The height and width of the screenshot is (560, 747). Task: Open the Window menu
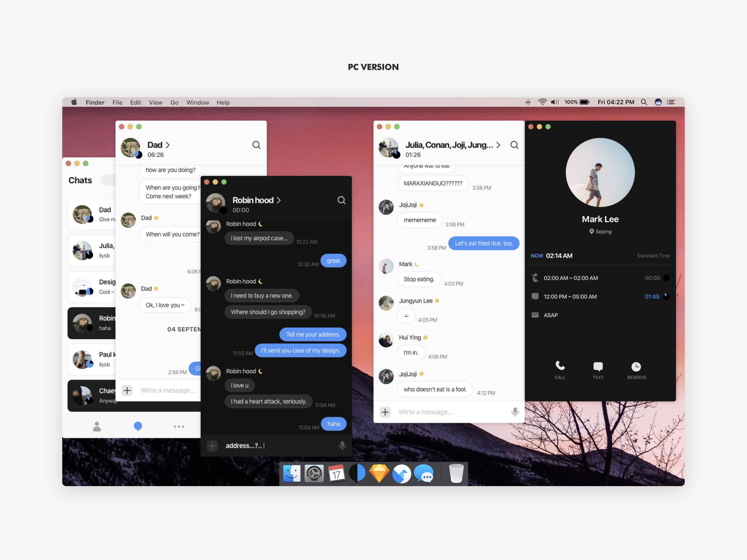tap(198, 102)
